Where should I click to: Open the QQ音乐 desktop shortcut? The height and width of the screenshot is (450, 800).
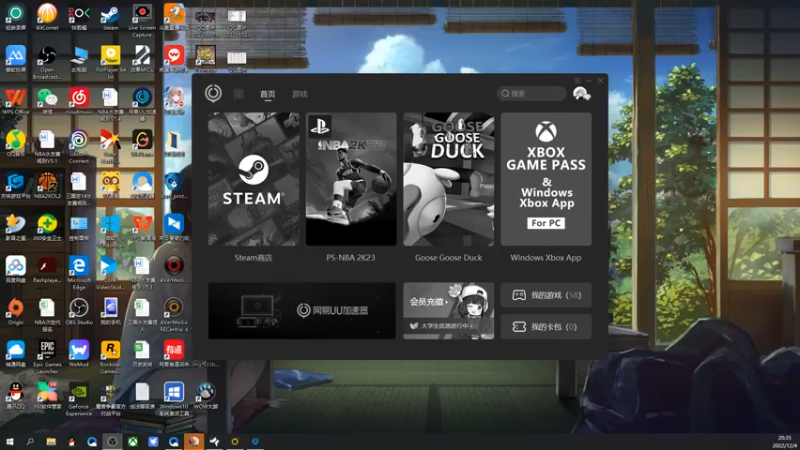pyautogui.click(x=15, y=143)
